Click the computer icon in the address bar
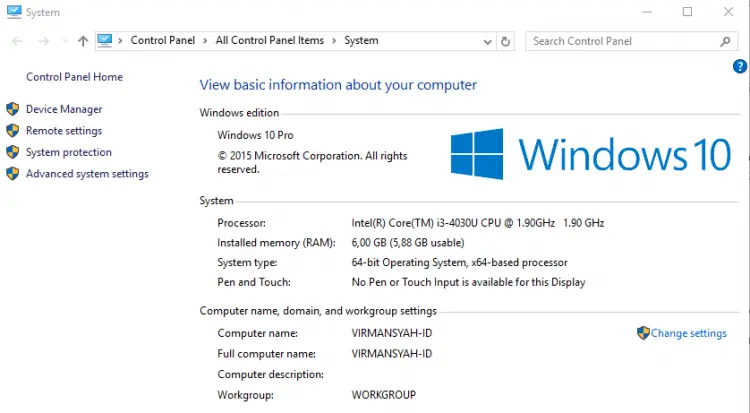The image size is (750, 413). [x=105, y=41]
